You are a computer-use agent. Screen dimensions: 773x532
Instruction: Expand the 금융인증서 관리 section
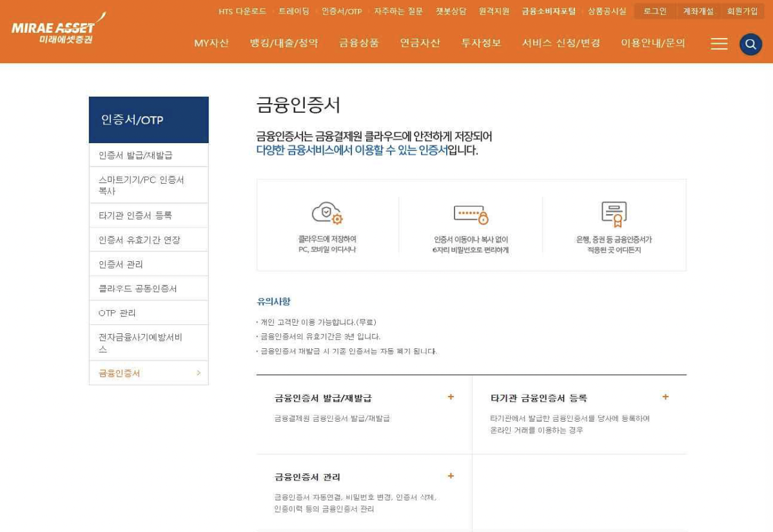tap(450, 475)
